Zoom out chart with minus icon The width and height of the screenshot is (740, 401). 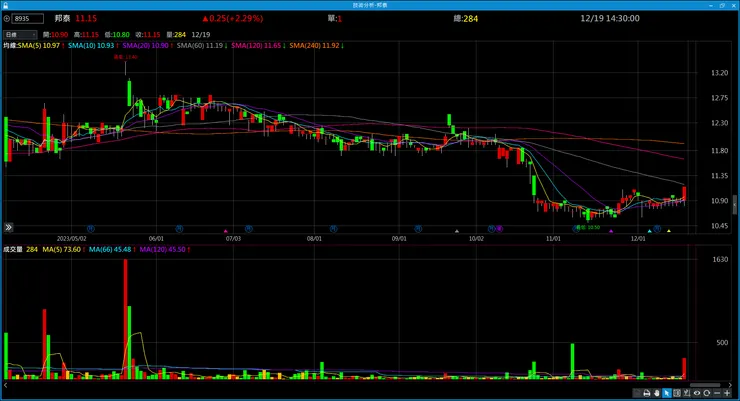[717, 393]
